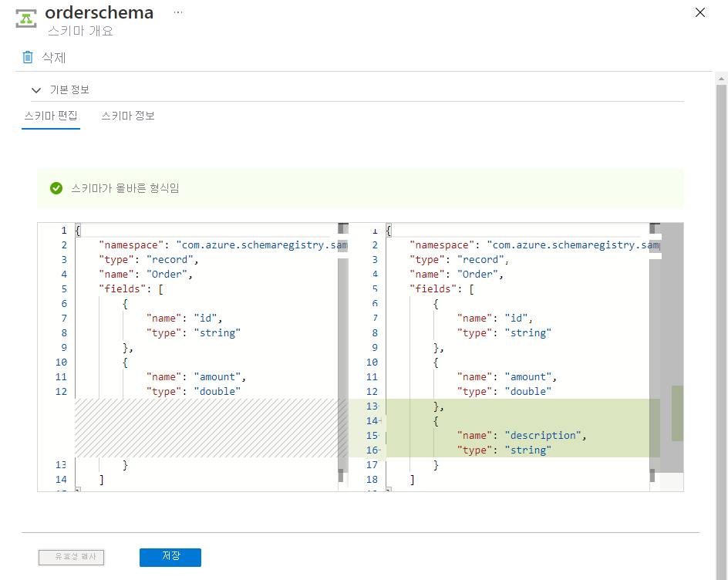The height and width of the screenshot is (580, 728).
Task: Collapse the 기본 정보 section chevron
Action: [x=36, y=90]
